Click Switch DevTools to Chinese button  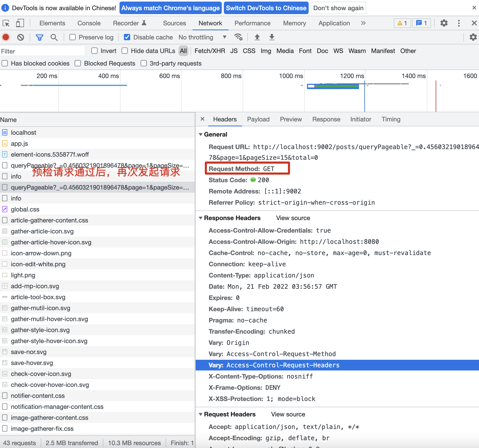(266, 8)
